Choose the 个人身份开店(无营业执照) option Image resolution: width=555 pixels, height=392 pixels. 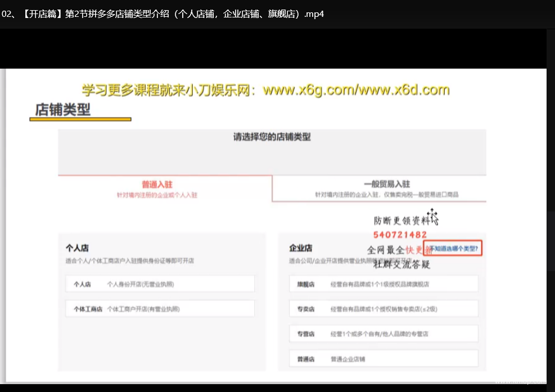160,284
